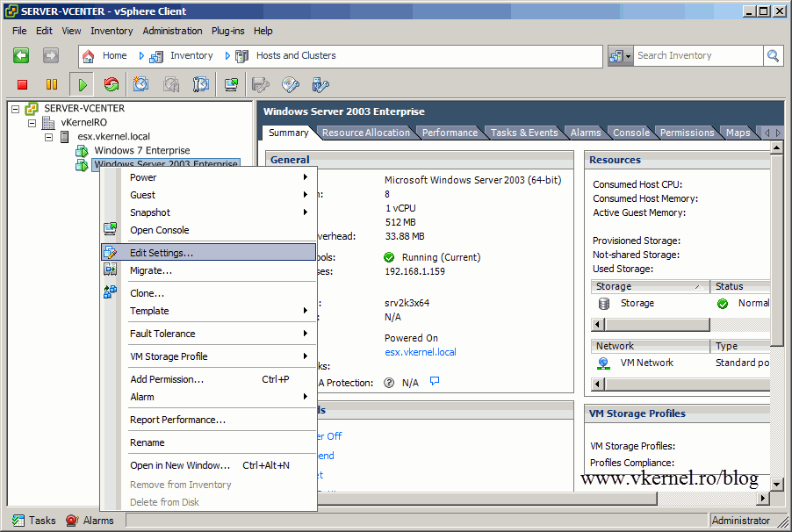
Task: Open the Plug-ins menu
Action: [227, 31]
